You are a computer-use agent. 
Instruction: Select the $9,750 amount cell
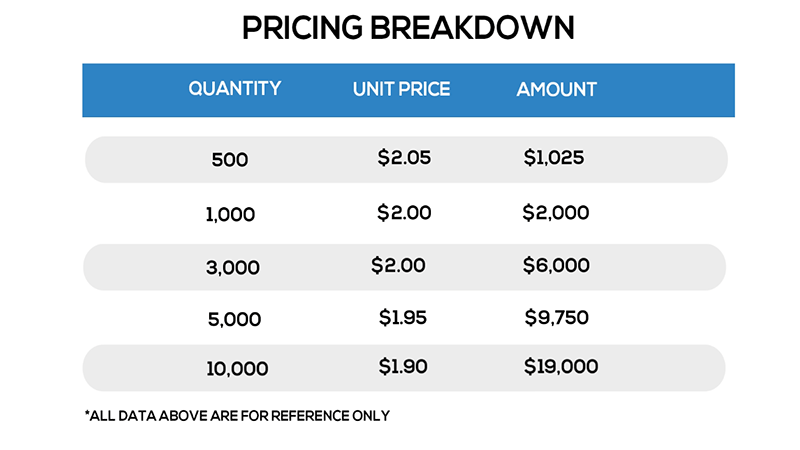556,318
